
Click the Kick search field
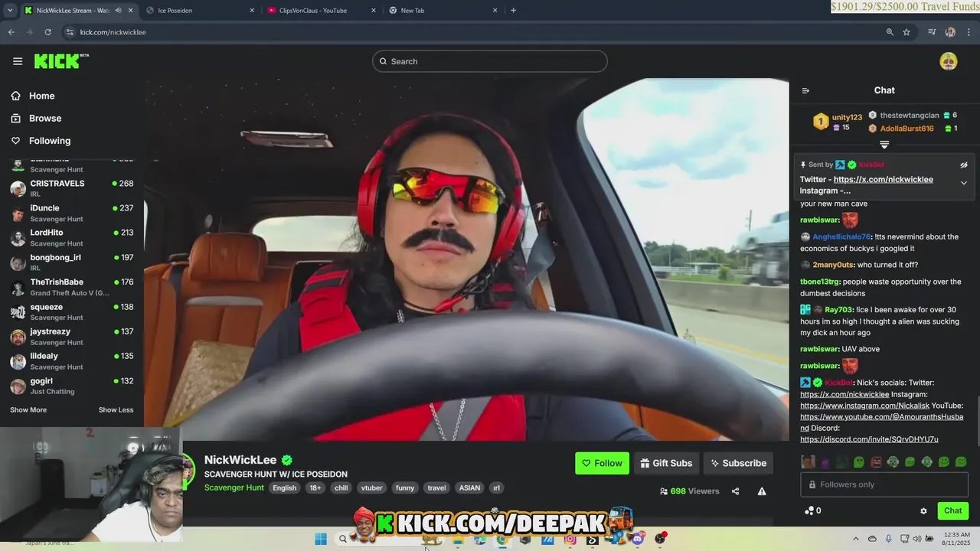tap(490, 61)
